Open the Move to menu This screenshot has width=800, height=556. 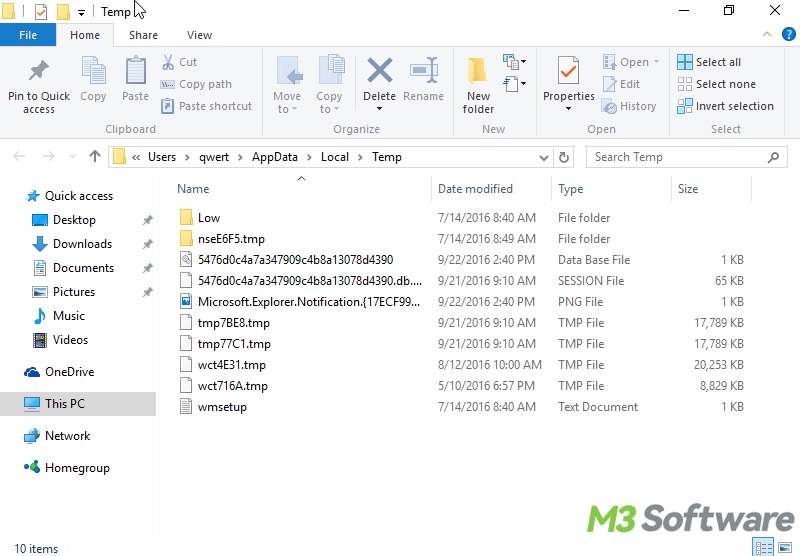(x=287, y=85)
